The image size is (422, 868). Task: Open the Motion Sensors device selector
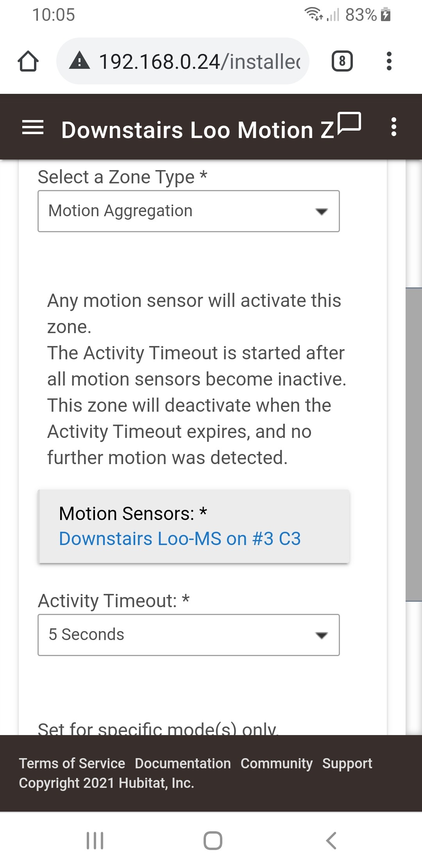[x=194, y=526]
